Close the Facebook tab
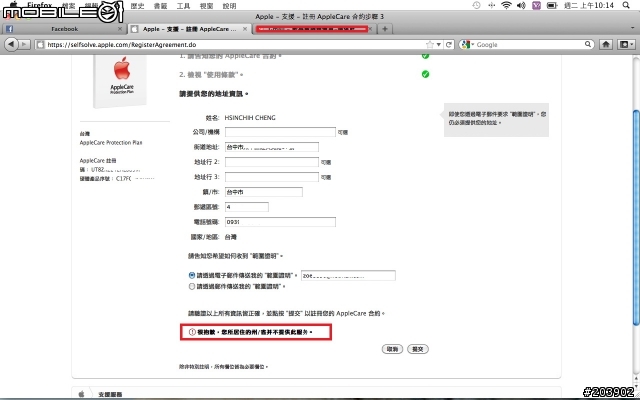This screenshot has width=640, height=400. (x=120, y=29)
